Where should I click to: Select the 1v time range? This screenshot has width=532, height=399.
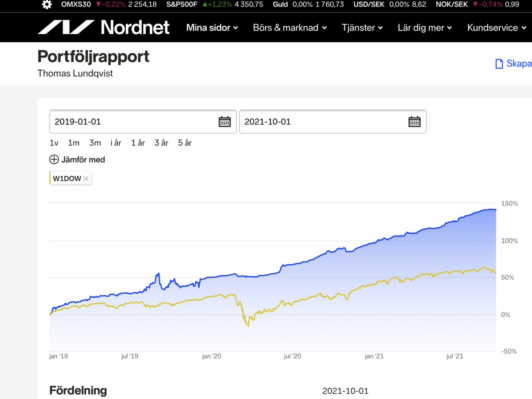54,143
